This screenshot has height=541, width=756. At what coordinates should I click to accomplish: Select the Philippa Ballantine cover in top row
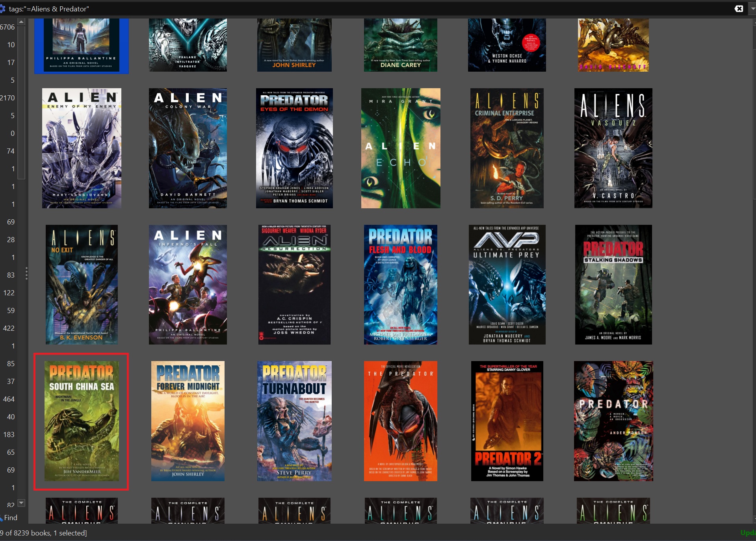(x=82, y=45)
